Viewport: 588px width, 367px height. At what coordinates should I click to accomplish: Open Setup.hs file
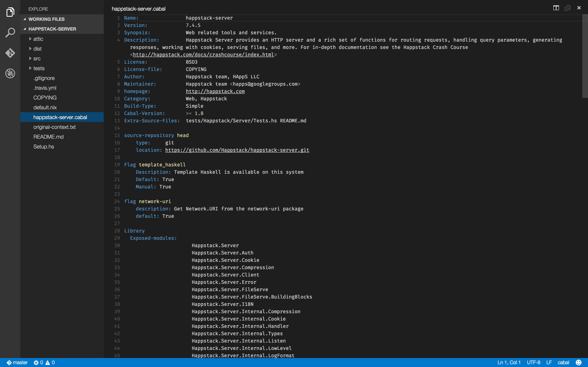click(x=43, y=147)
